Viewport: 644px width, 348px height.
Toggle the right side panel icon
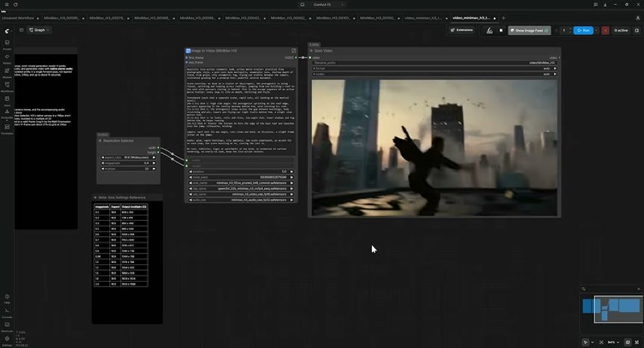(x=637, y=30)
